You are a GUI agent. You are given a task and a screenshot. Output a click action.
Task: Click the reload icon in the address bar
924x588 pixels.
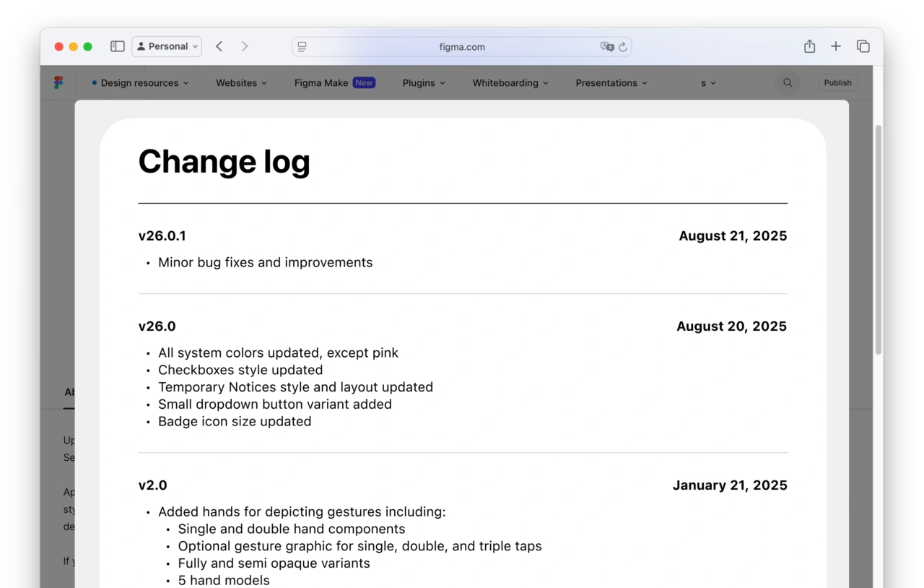click(625, 46)
